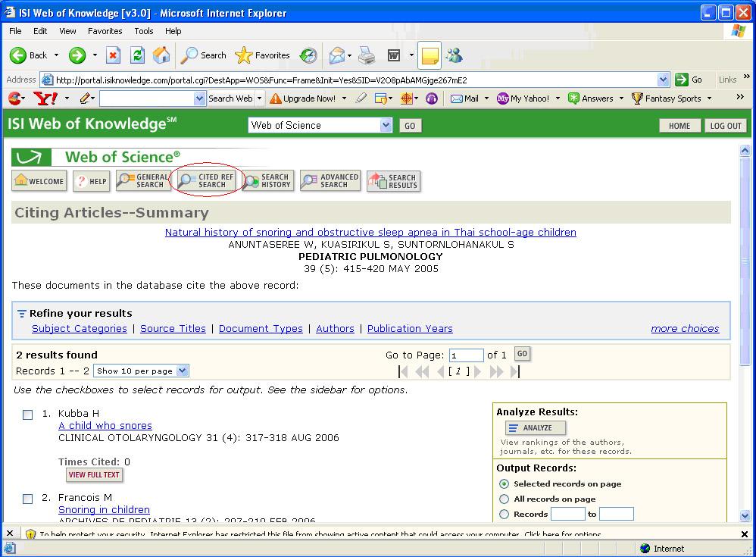Click the IE Back arrow icon
This screenshot has width=756, height=557.
[18, 55]
